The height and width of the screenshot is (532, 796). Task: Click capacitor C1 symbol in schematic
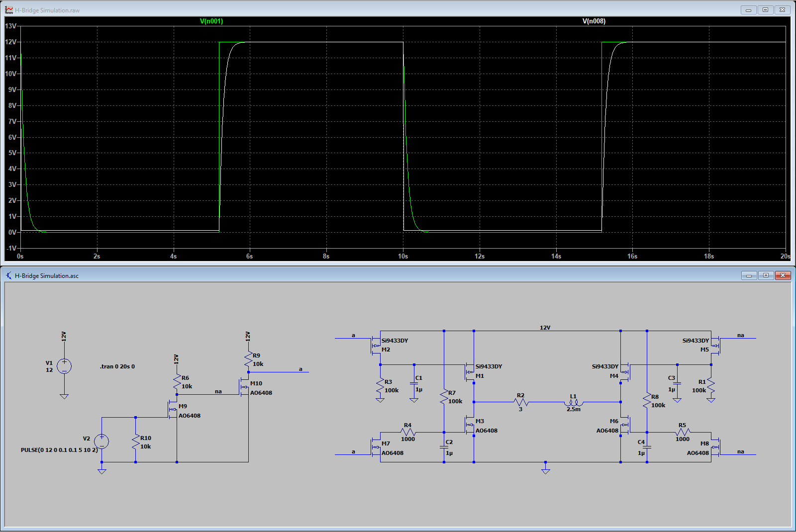click(414, 383)
